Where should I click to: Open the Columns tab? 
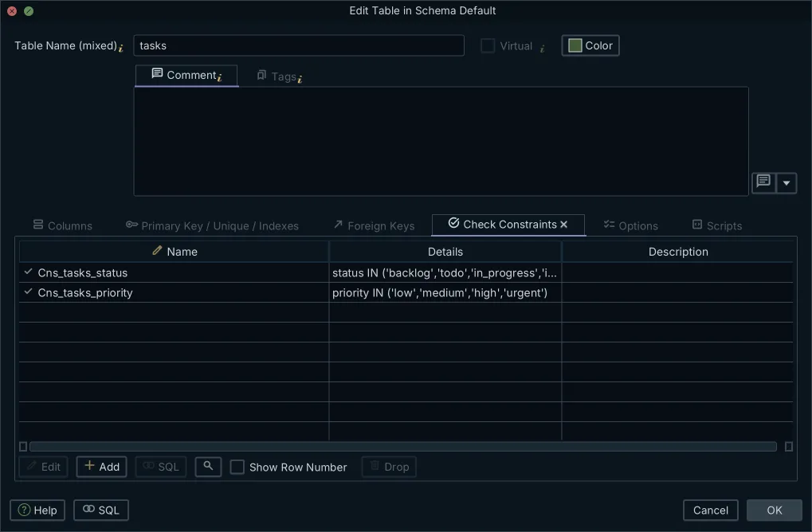pos(63,225)
